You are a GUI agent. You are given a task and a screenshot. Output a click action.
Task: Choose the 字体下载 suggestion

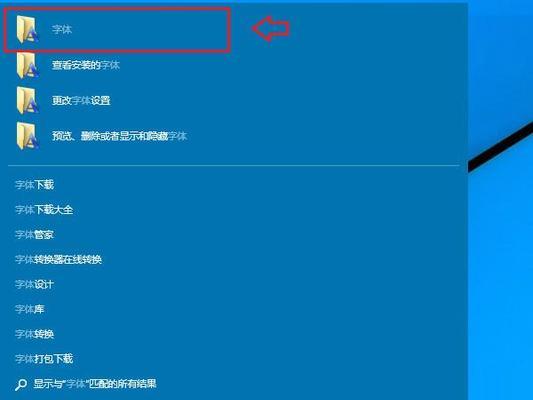click(34, 185)
